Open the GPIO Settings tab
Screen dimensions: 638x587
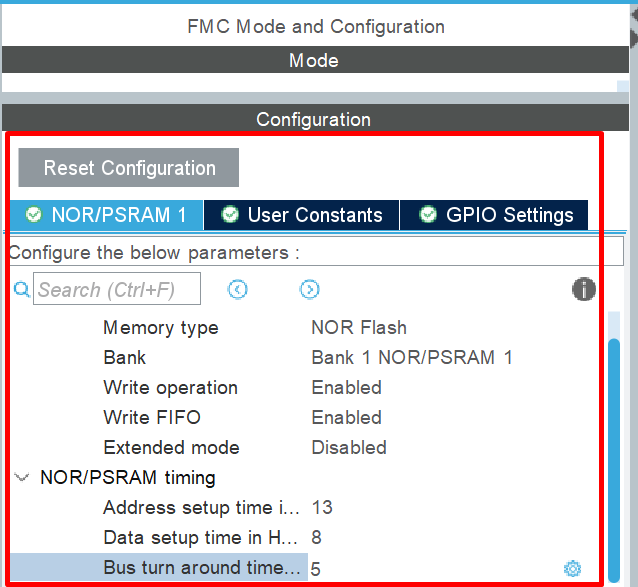pos(494,215)
